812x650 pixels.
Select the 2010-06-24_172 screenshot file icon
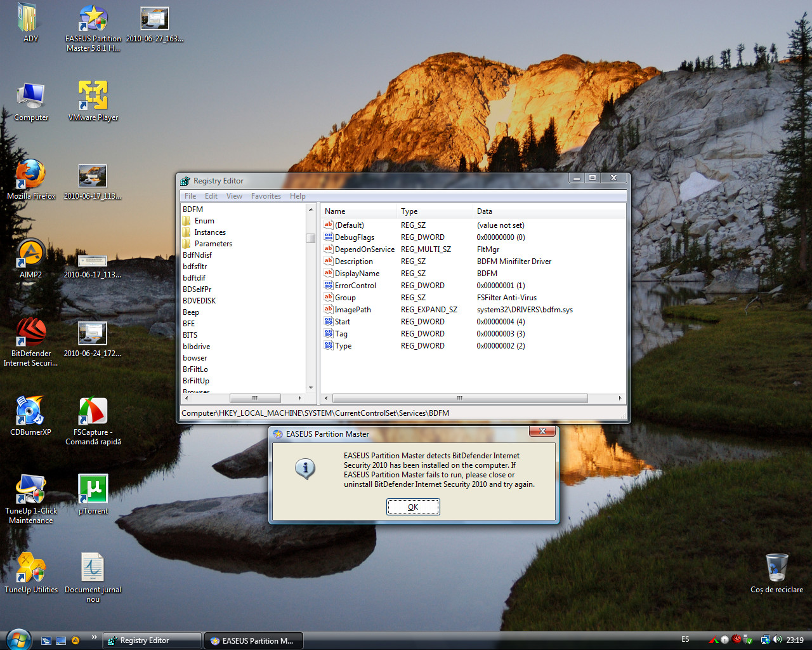93,339
